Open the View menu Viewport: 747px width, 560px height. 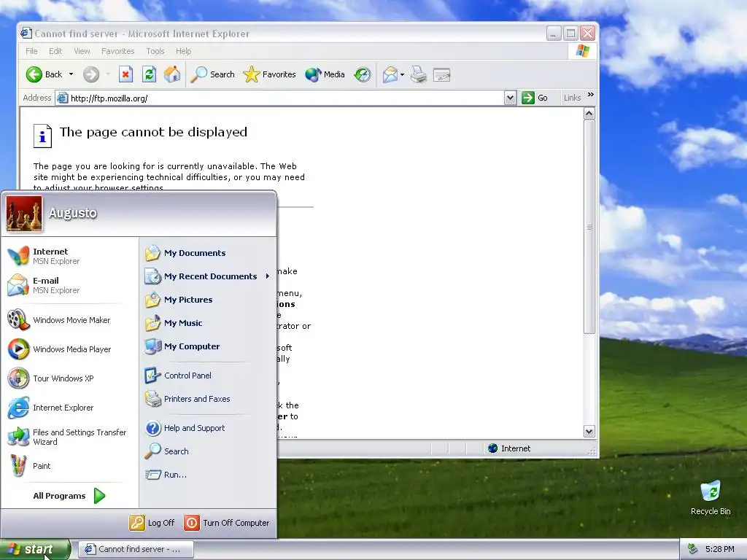pyautogui.click(x=82, y=51)
